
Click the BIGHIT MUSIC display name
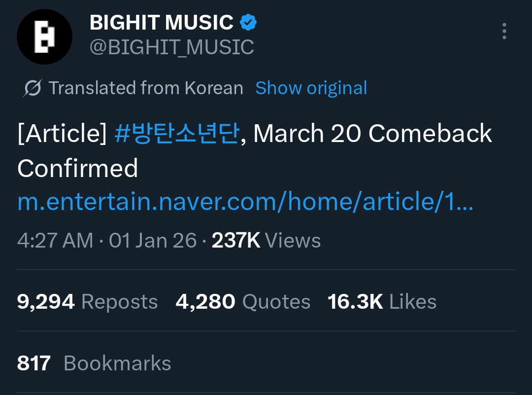[162, 23]
